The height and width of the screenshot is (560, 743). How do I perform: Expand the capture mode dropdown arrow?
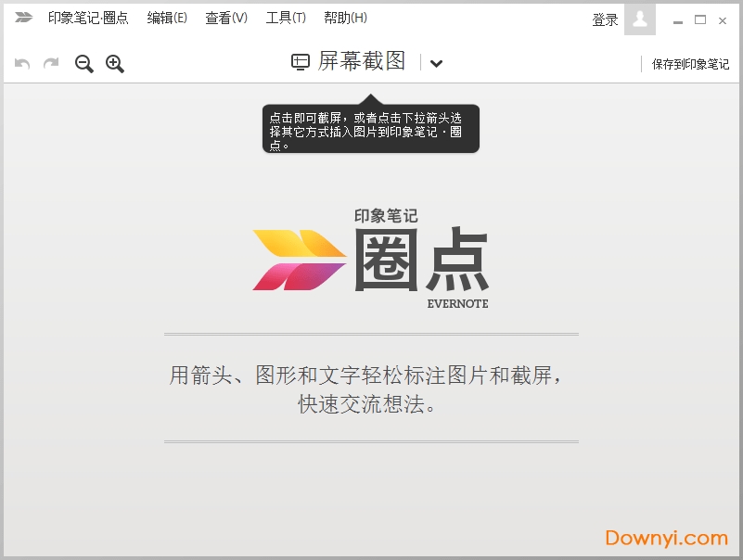436,64
